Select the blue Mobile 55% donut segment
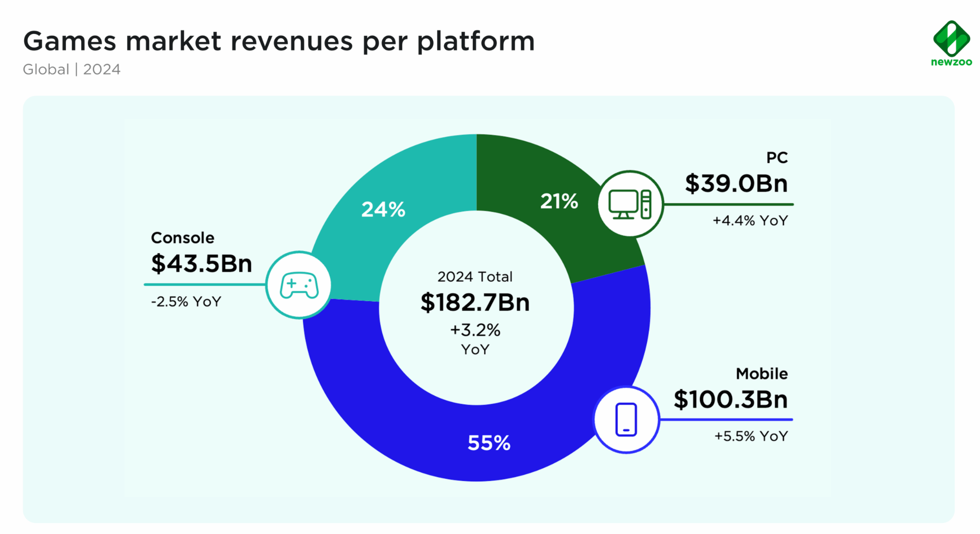This screenshot has height=534, width=980. pos(488,443)
